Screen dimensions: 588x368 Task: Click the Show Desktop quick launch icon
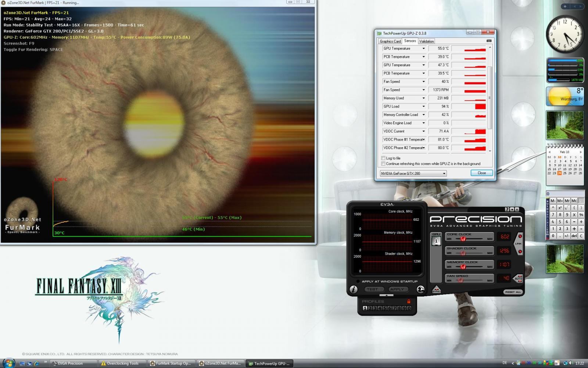22,363
